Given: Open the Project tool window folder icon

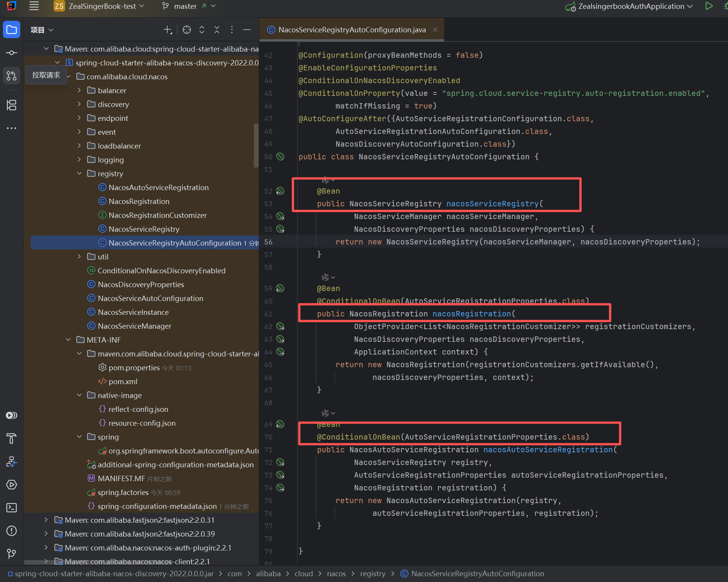Looking at the screenshot, I should (x=12, y=30).
